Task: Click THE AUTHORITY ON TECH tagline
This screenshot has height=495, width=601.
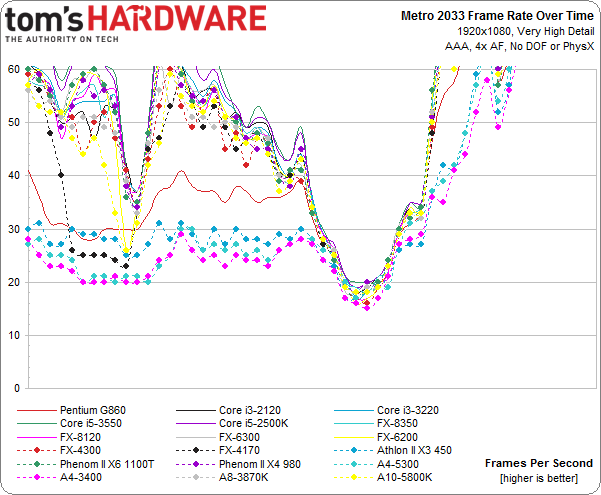Action: [x=62, y=39]
